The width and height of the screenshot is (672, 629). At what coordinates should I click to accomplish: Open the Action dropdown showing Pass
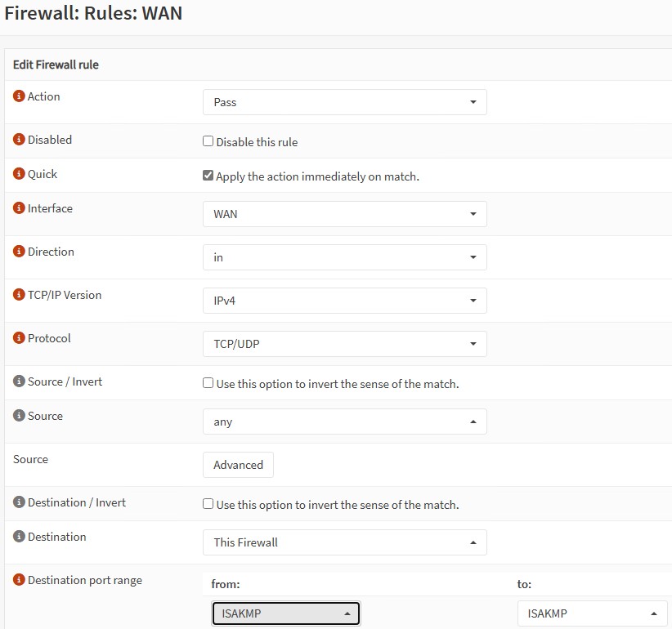click(344, 102)
